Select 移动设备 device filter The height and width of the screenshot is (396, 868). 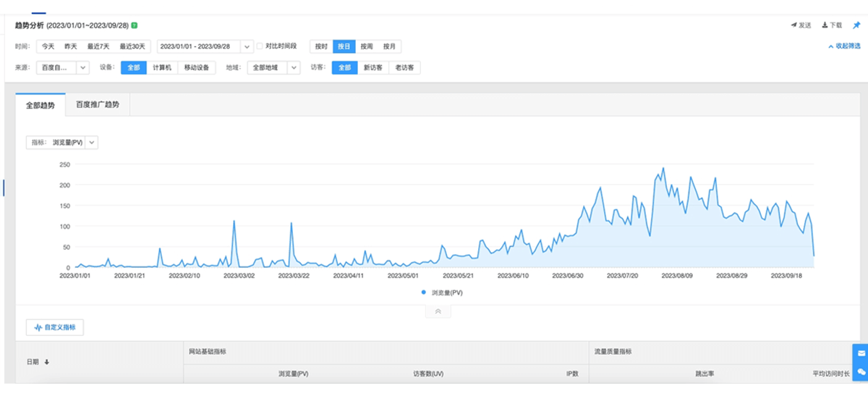tap(196, 67)
